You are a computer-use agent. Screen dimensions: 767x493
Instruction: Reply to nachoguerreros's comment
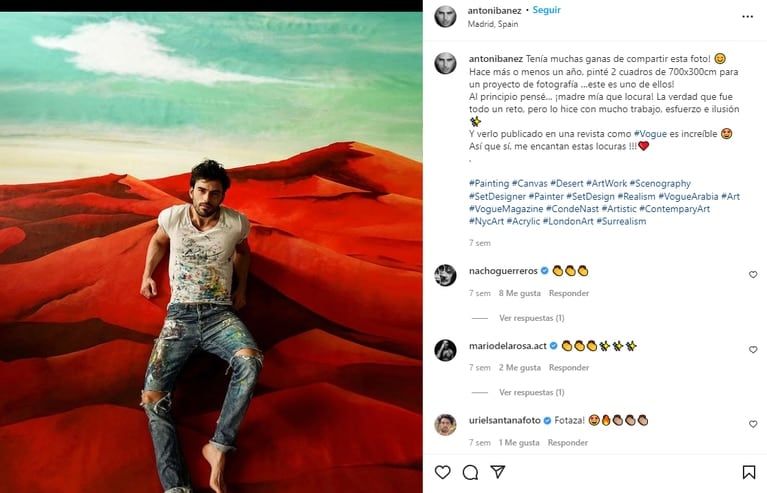tap(569, 294)
